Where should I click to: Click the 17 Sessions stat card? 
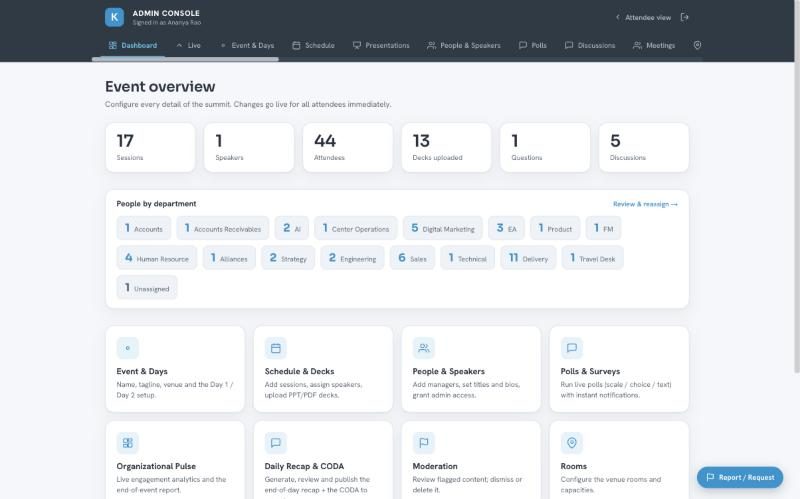[x=151, y=147]
